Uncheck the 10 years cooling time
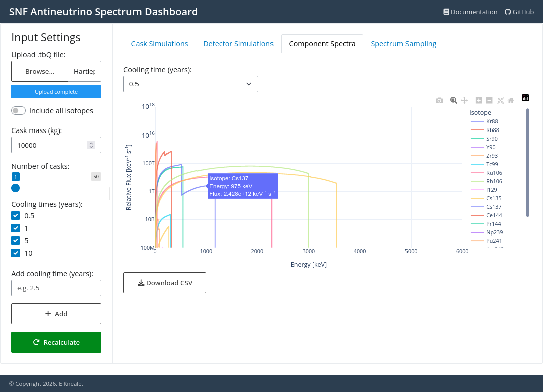The width and height of the screenshot is (543, 392). pyautogui.click(x=15, y=253)
